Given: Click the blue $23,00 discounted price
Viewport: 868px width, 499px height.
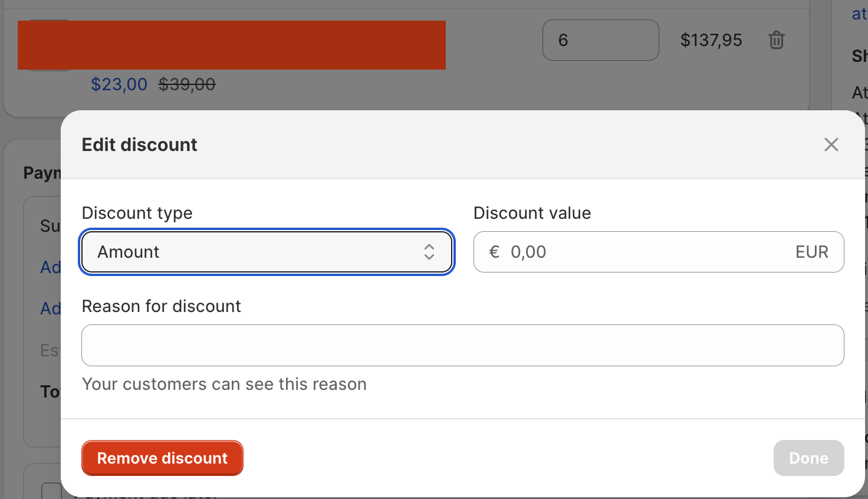Looking at the screenshot, I should point(119,84).
